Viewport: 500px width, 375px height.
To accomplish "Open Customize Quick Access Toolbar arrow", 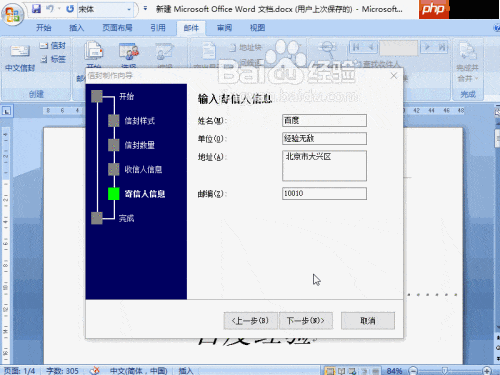I will click(145, 9).
